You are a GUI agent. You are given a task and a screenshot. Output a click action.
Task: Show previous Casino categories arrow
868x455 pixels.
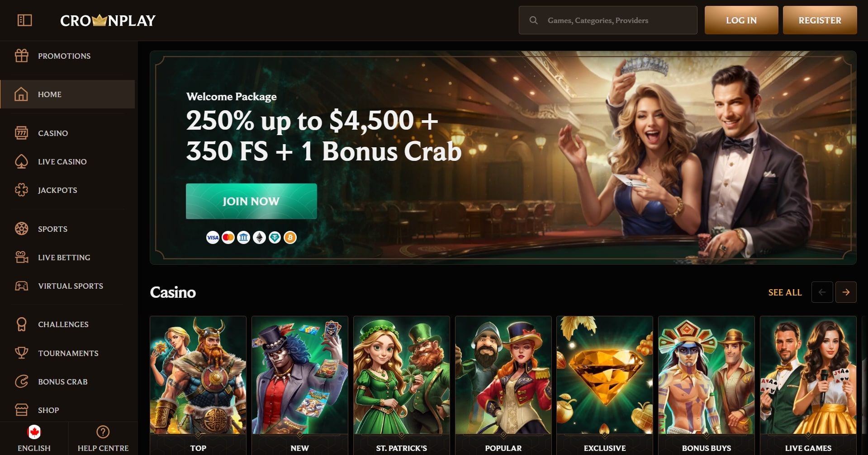coord(822,292)
